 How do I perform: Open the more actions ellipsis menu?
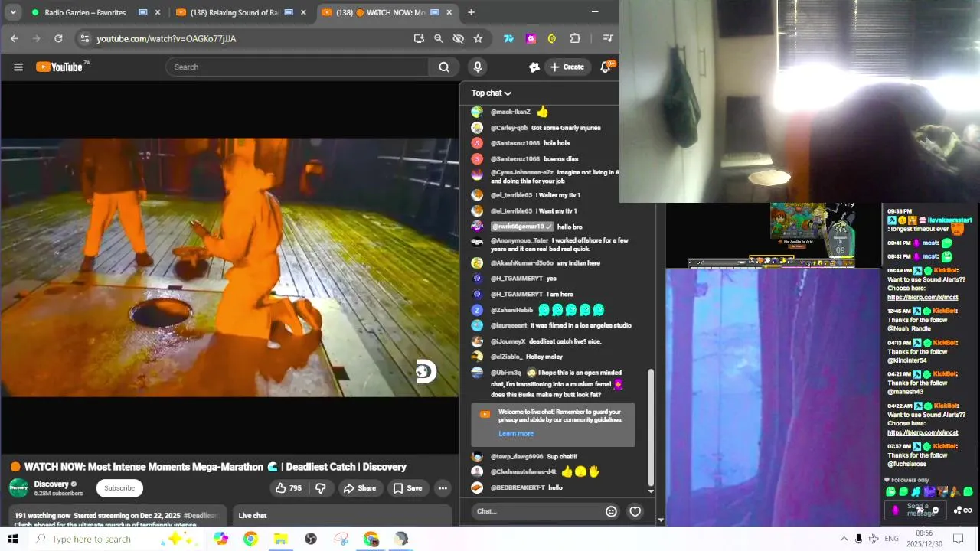(x=443, y=488)
